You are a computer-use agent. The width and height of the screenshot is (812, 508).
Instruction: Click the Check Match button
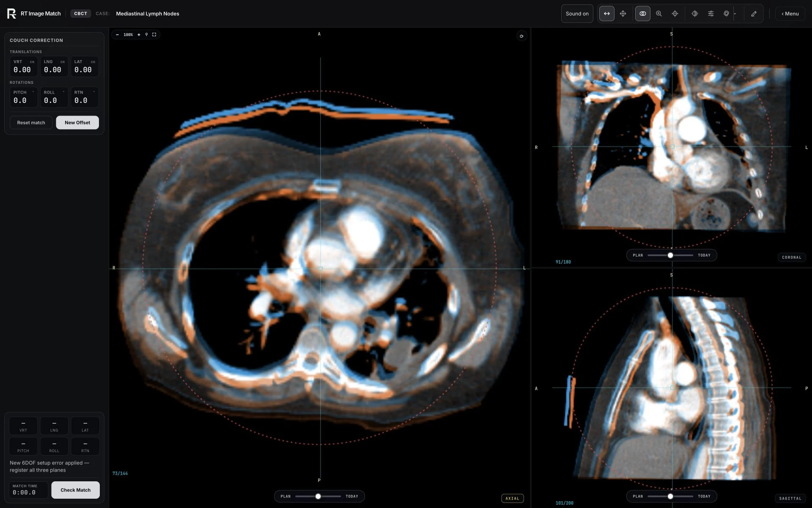(x=75, y=490)
